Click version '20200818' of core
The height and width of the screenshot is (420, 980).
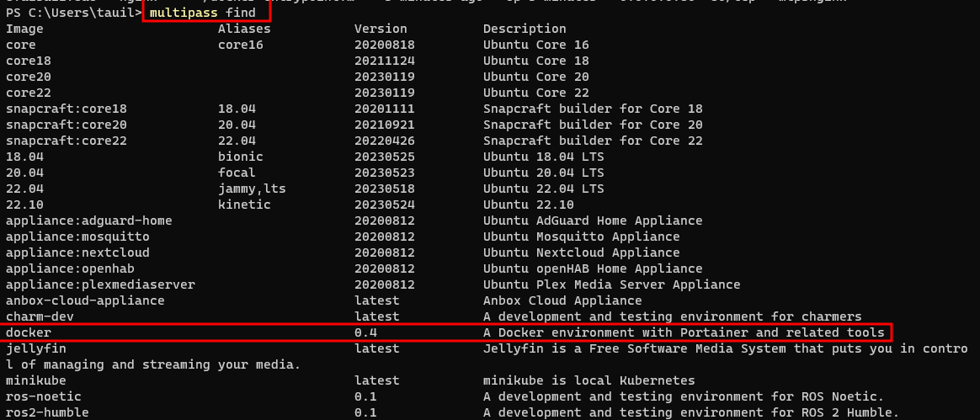[385, 45]
